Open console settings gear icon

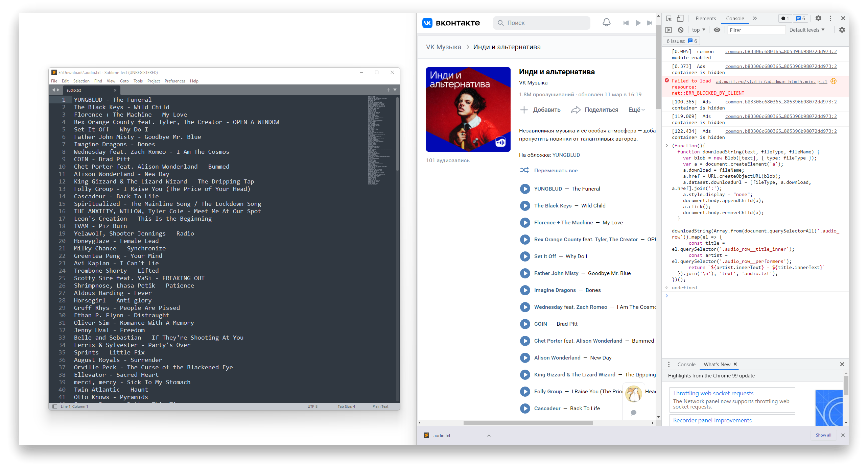point(842,30)
